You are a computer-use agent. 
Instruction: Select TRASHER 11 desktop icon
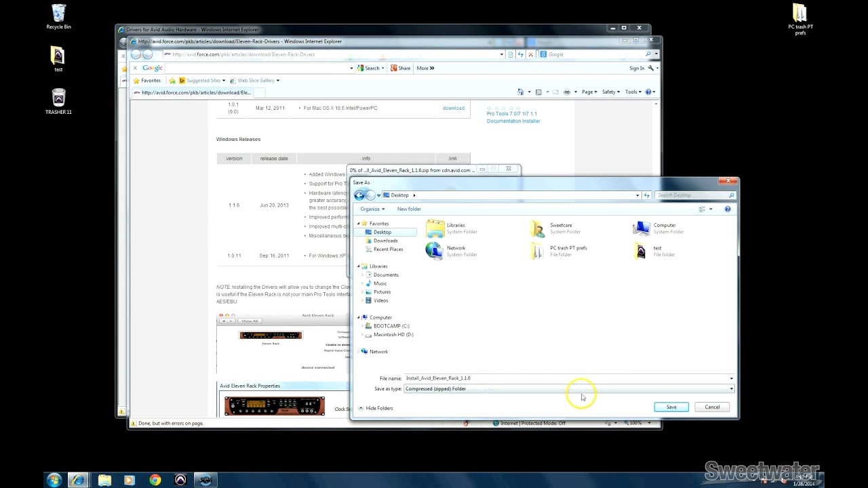(58, 102)
